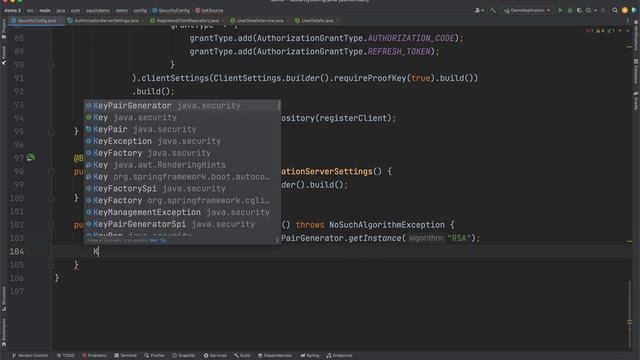Open the Services tool window

coord(215,356)
